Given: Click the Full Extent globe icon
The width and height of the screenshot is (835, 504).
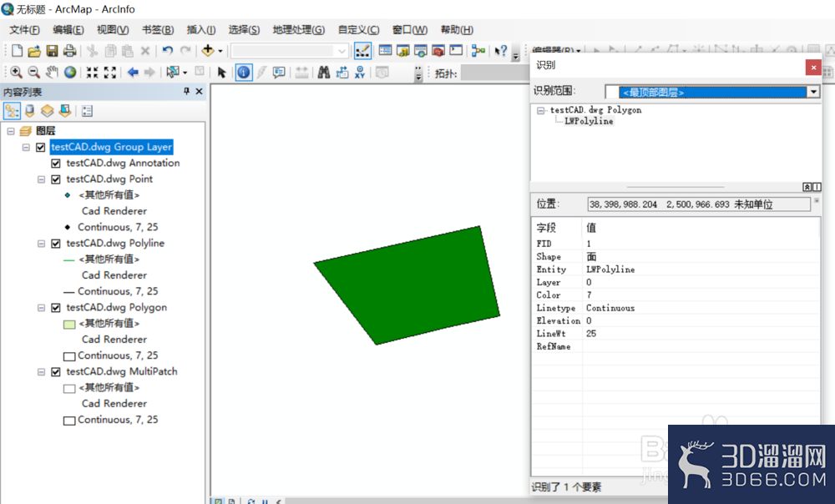Looking at the screenshot, I should click(69, 73).
